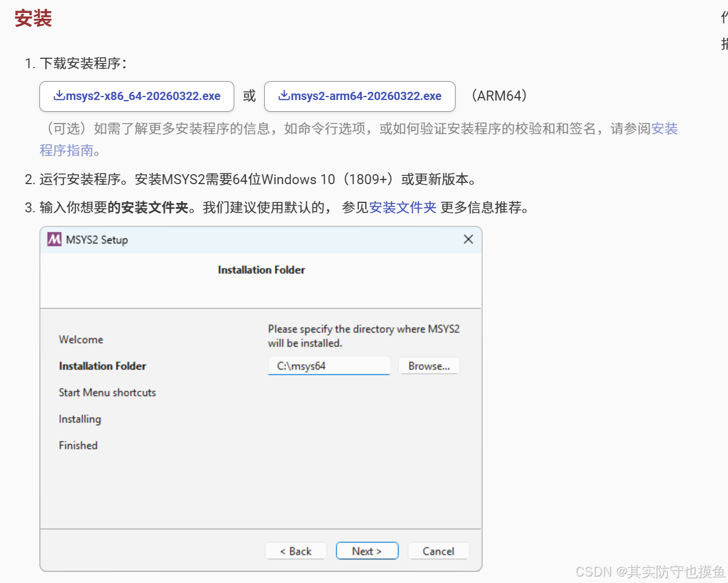
Task: Download msys2-x86_64-20260322.exe installer
Action: click(x=137, y=96)
